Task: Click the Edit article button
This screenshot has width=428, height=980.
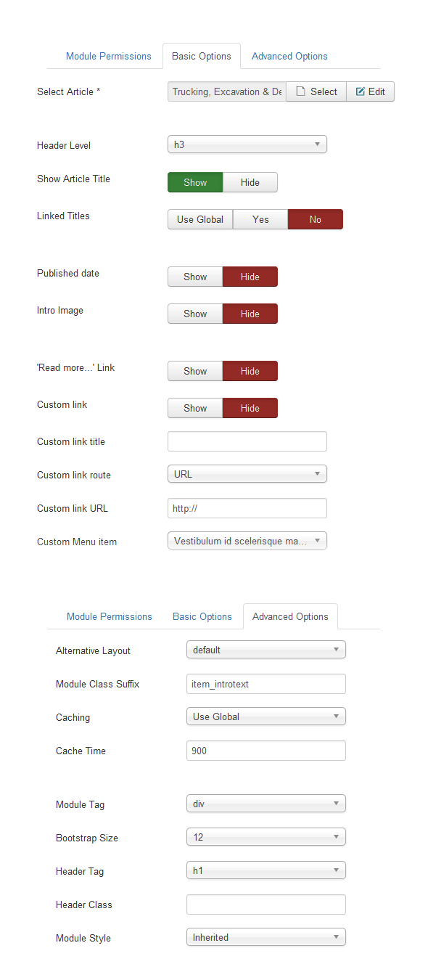Action: (x=371, y=91)
